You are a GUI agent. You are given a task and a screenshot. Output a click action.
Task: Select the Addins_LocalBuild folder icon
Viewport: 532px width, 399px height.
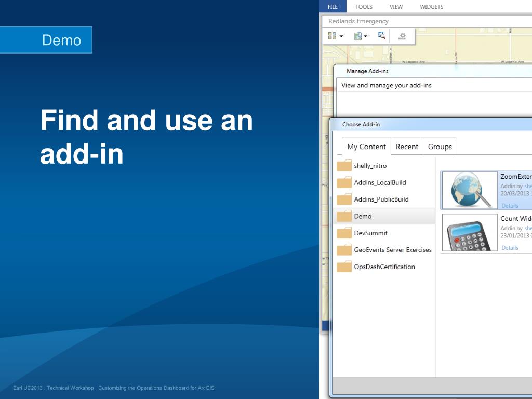(x=344, y=183)
